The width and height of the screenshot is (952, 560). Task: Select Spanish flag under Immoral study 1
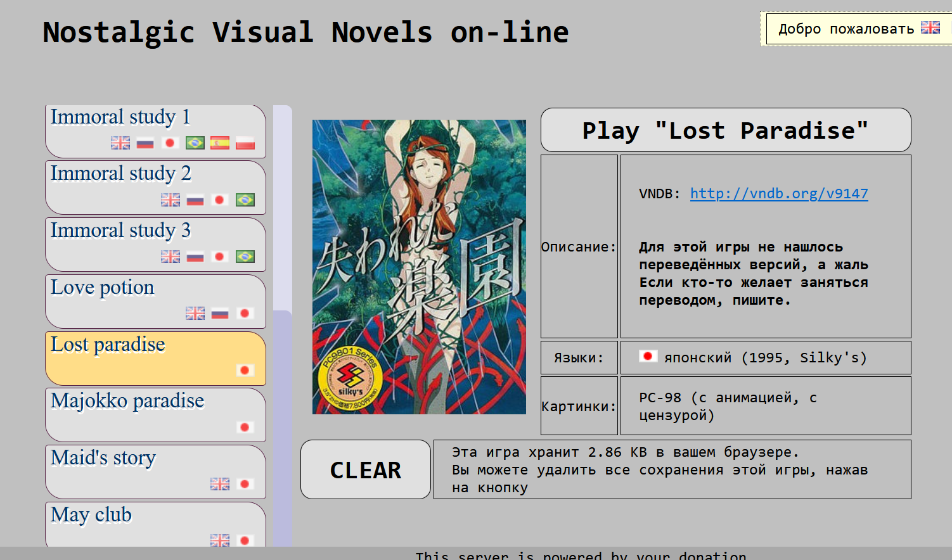tap(220, 143)
